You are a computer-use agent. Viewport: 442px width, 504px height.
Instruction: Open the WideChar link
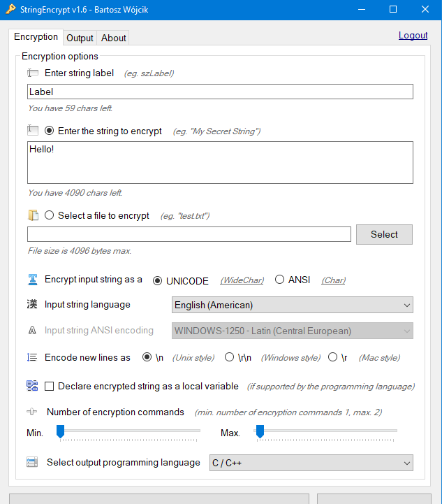(x=242, y=280)
